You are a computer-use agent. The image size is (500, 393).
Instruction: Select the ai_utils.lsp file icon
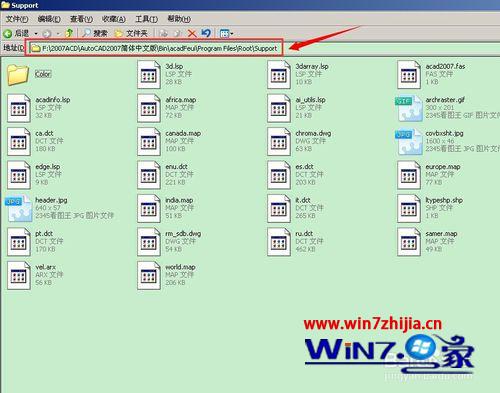pos(279,108)
